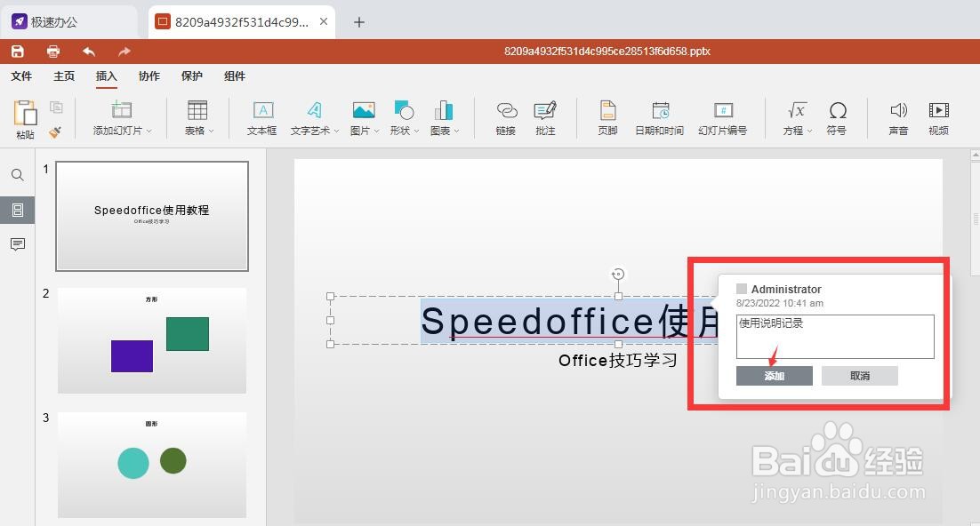This screenshot has width=980, height=526.
Task: Undo the last action
Action: [89, 52]
